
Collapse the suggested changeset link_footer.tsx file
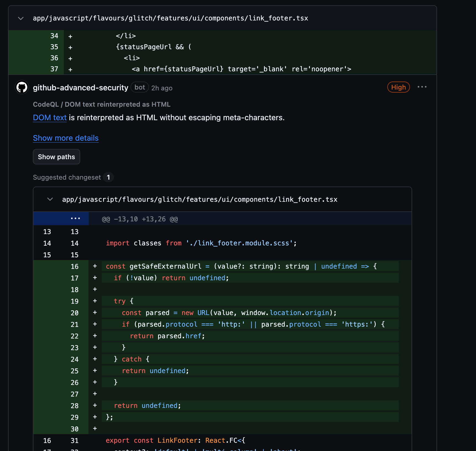[50, 199]
